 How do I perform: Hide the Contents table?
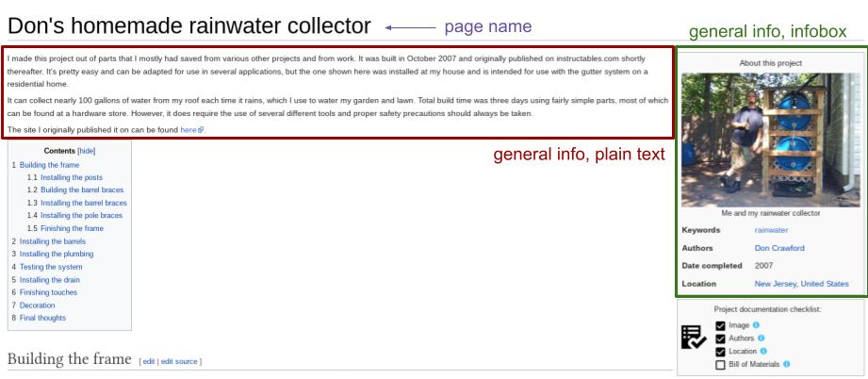(85, 151)
